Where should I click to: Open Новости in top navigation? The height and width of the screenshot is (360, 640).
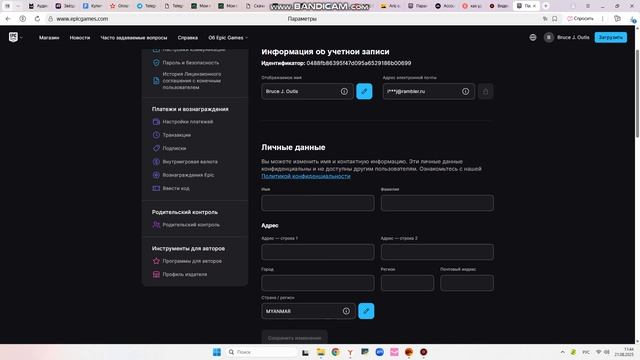[x=80, y=38]
